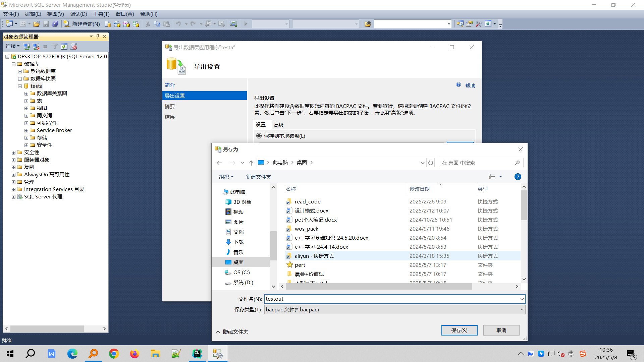Viewport: 644px width, 362px height.
Task: Select the 保存到本地磁盘(L) radio option
Action: pos(259,136)
